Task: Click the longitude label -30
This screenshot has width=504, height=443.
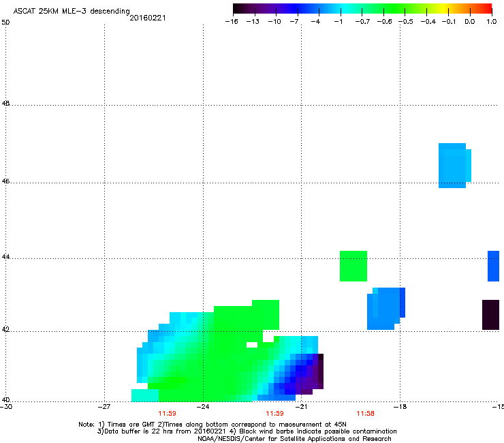Action: 5,407
